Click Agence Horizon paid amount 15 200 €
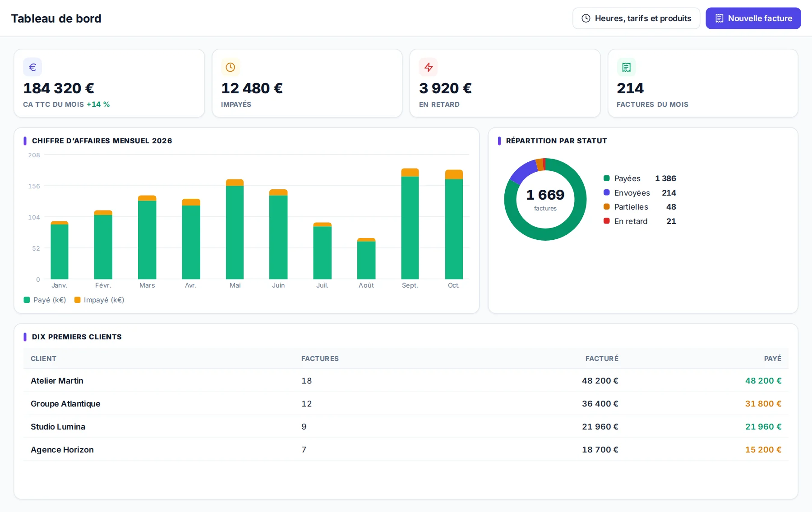The width and height of the screenshot is (812, 512). (763, 450)
